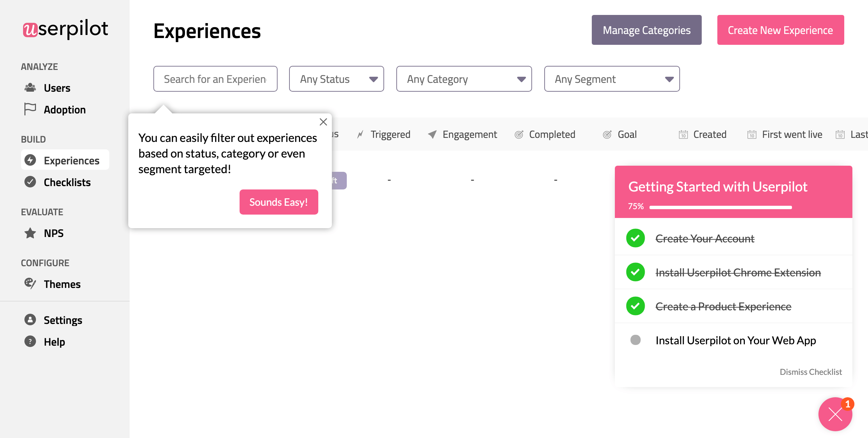868x438 pixels.
Task: Open the Manage Categories menu
Action: (x=646, y=30)
